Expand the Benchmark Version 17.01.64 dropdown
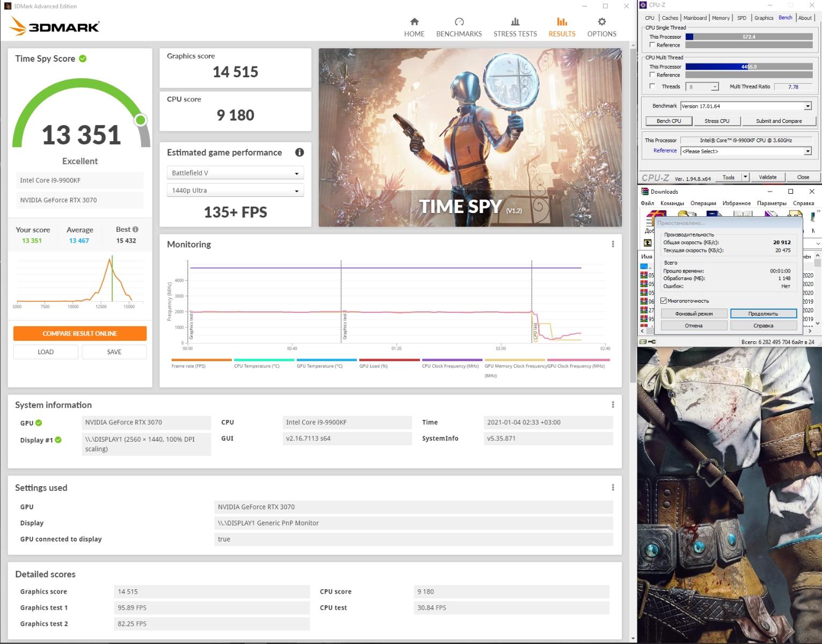Image resolution: width=822 pixels, height=644 pixels. [808, 106]
